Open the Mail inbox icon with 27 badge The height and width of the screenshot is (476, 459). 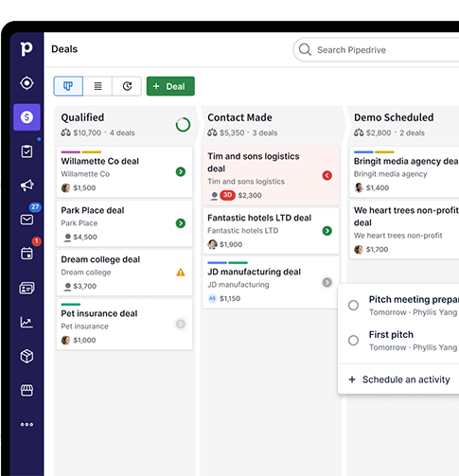tap(26, 220)
